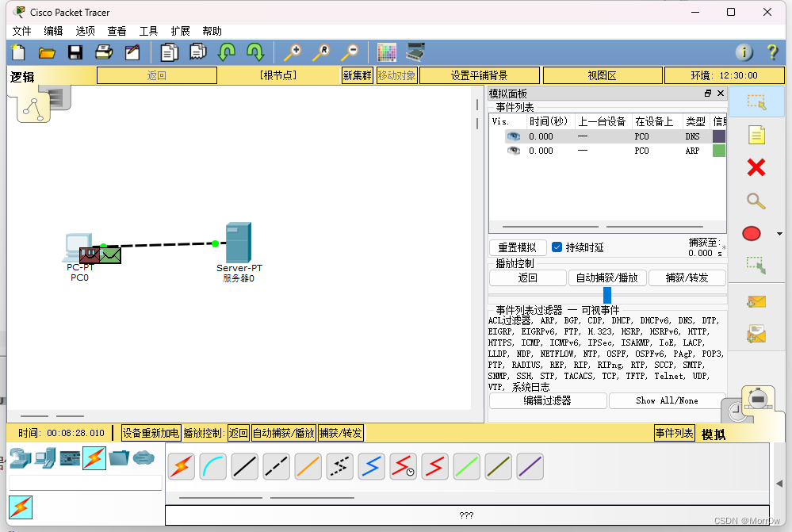Click the ARP event color swatch

click(719, 151)
